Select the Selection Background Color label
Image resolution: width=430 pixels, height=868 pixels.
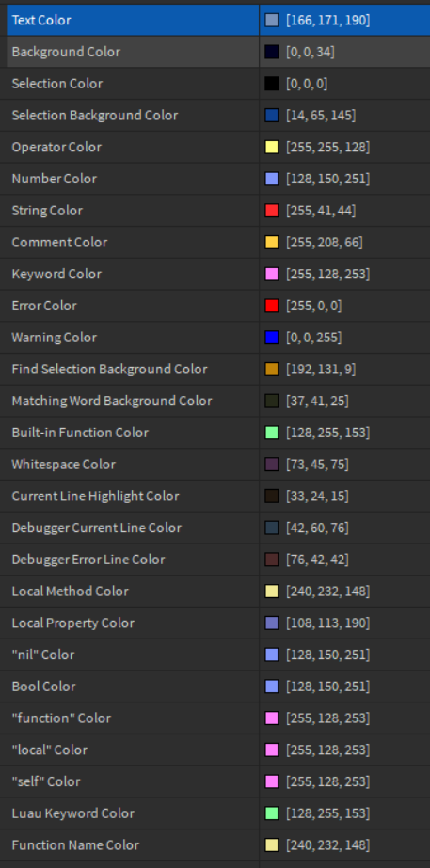[x=95, y=115]
